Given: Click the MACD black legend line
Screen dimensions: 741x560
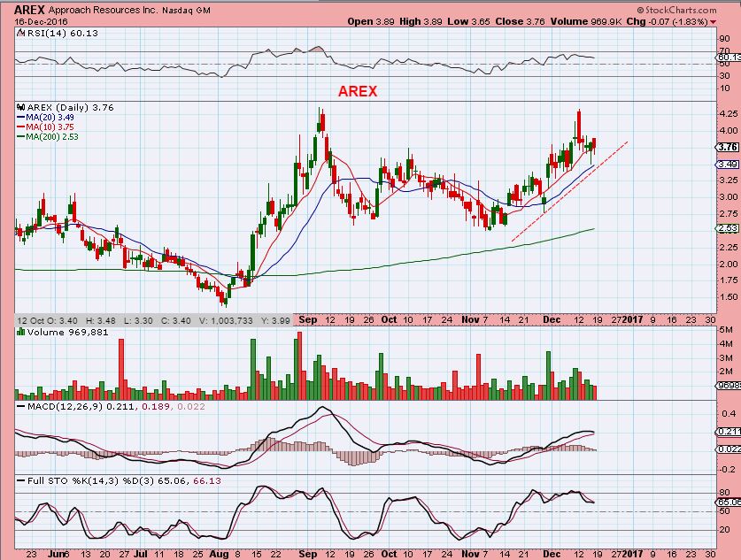Looking at the screenshot, I should 20,406.
